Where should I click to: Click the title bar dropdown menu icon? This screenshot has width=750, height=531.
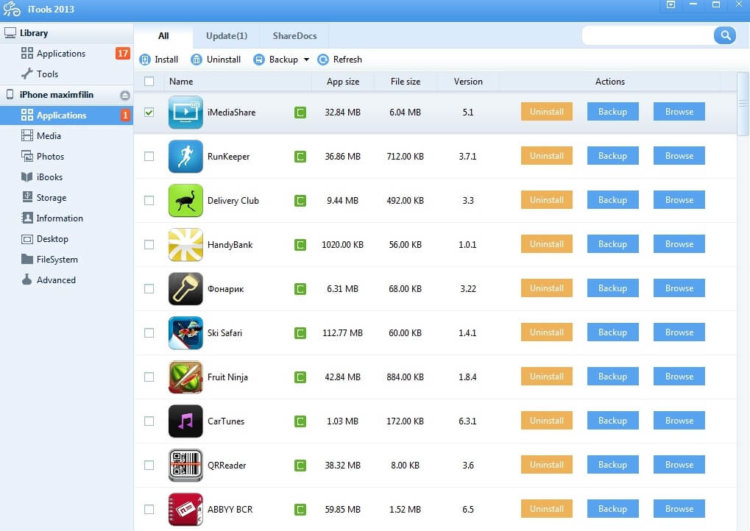coord(671,5)
